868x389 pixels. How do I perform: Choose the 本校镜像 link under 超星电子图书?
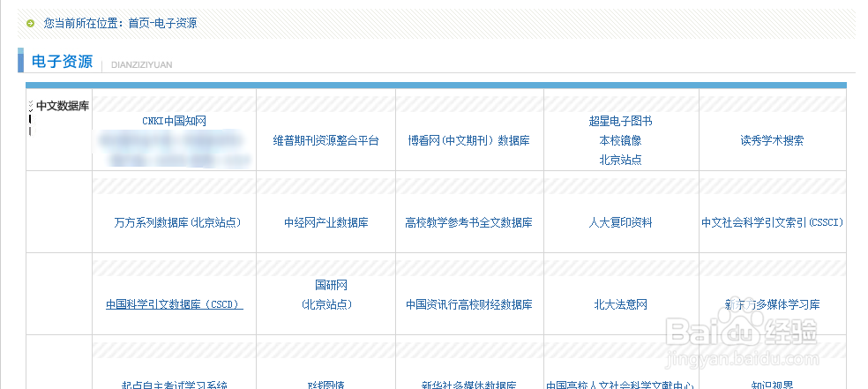click(620, 140)
